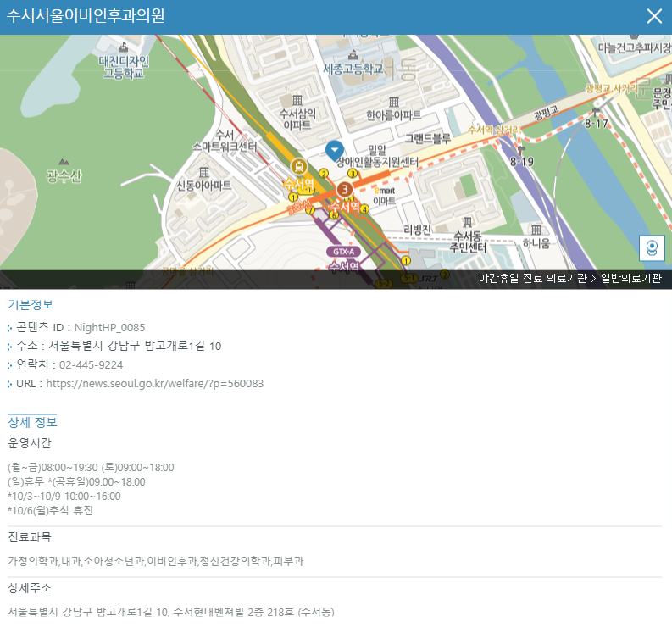
Task: Click the 수서삼익아파트 building icon
Action: (x=297, y=101)
